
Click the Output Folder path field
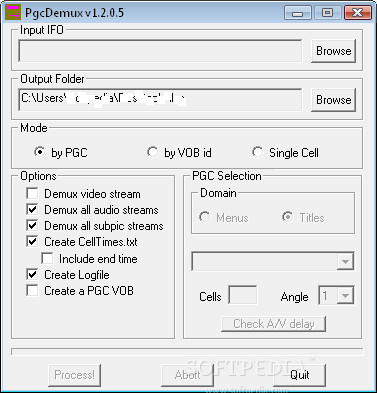160,100
